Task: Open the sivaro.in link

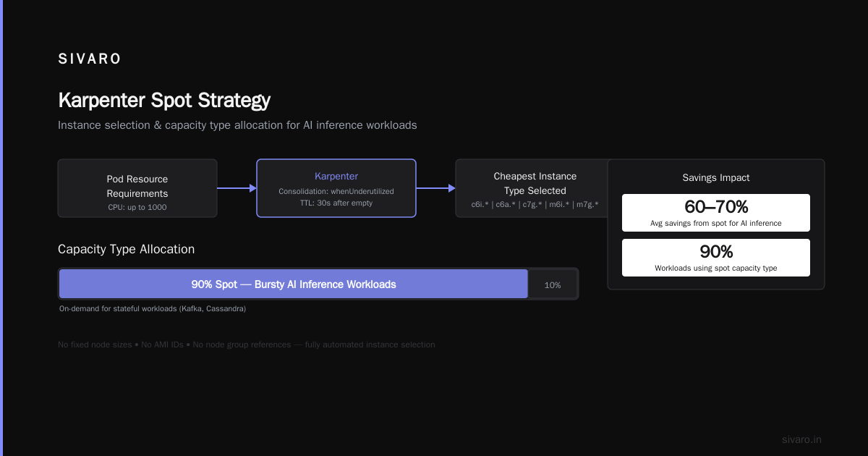Action: coord(801,439)
